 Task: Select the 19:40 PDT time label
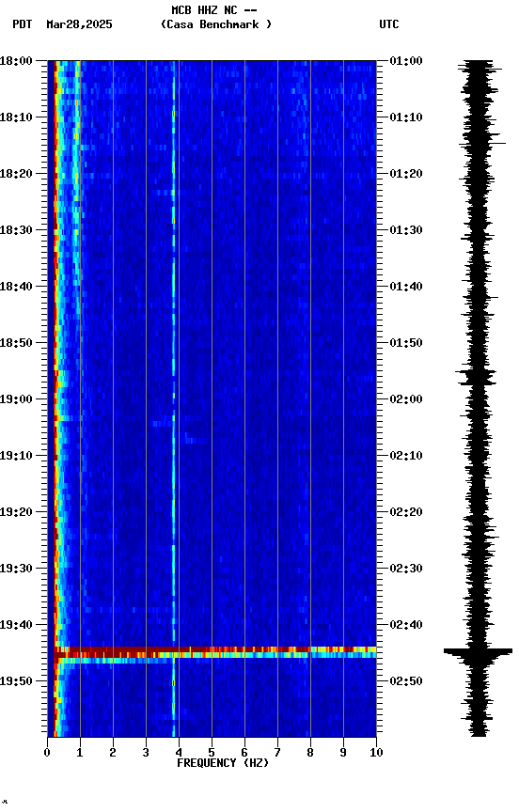tap(16, 625)
